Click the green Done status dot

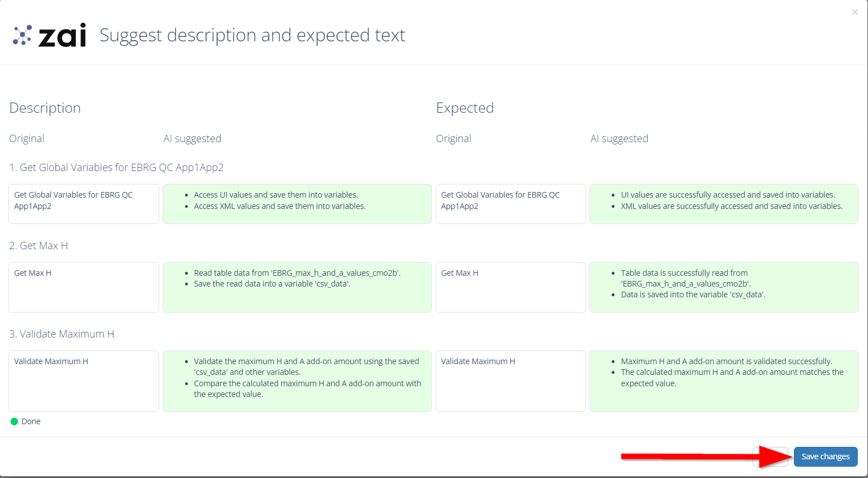pos(14,421)
